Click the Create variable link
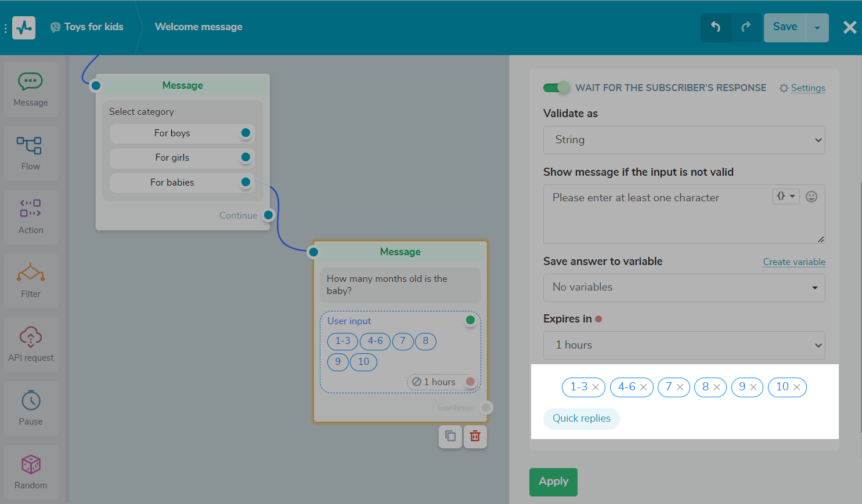The image size is (862, 504). click(x=794, y=262)
